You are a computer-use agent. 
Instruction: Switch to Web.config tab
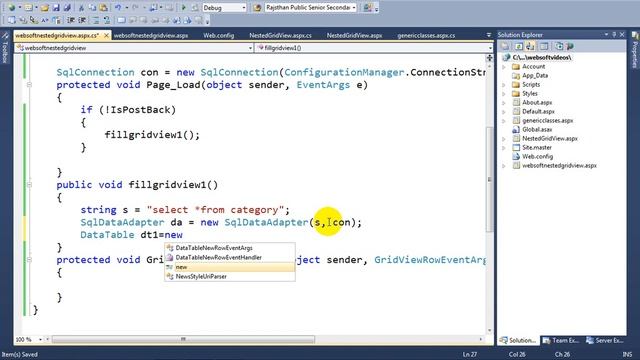[219, 36]
